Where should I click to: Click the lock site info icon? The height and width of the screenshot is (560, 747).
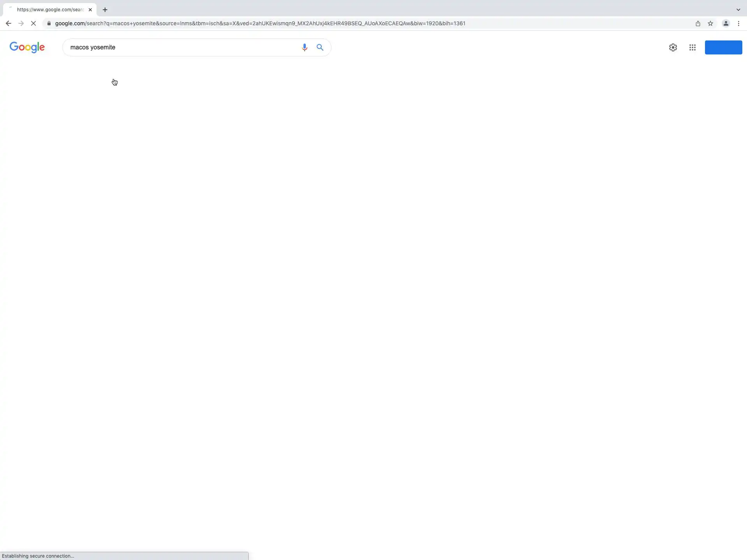[49, 23]
